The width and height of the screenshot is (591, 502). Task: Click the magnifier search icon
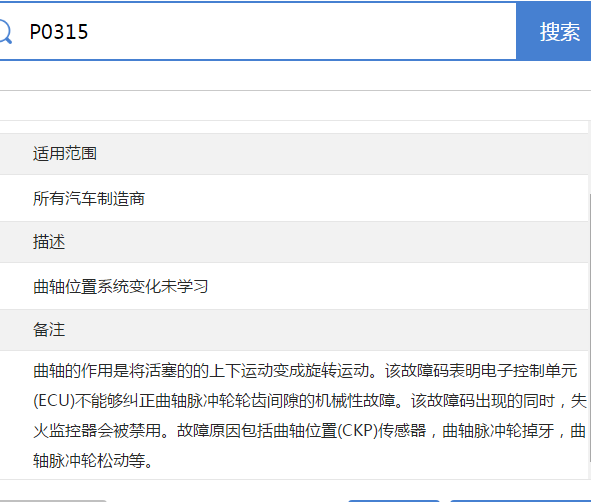coord(5,32)
